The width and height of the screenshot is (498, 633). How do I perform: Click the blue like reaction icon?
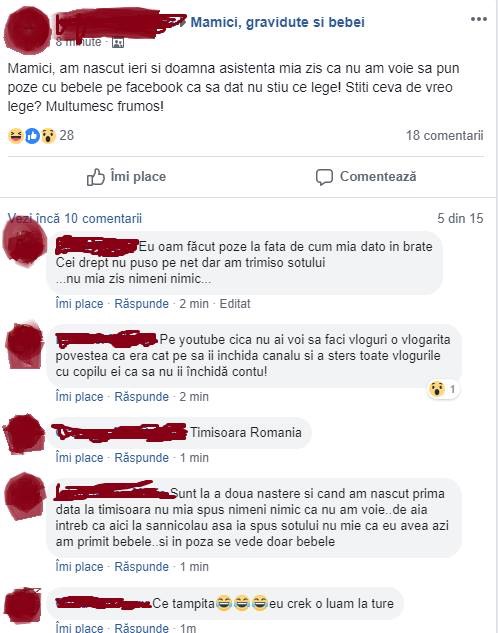(32, 136)
